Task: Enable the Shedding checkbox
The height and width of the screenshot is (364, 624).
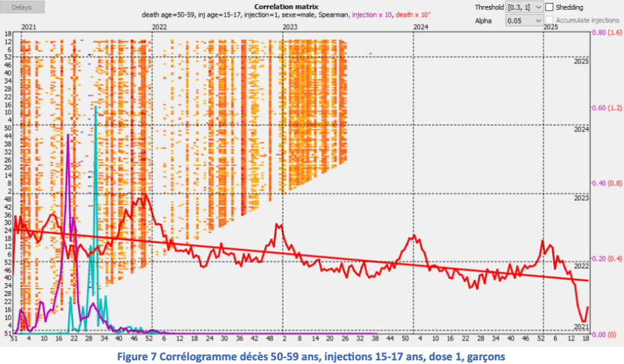Action: [x=550, y=7]
